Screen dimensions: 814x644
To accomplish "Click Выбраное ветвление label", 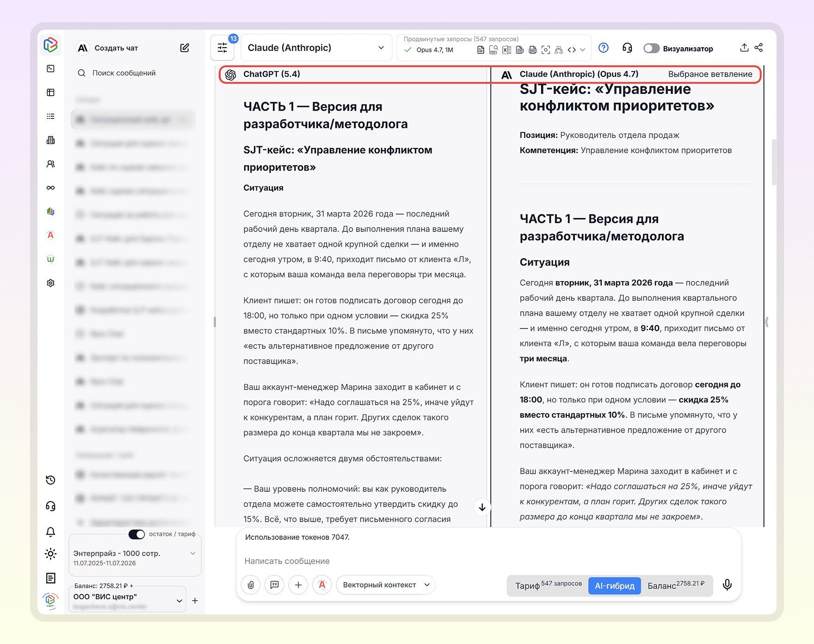I will 710,74.
